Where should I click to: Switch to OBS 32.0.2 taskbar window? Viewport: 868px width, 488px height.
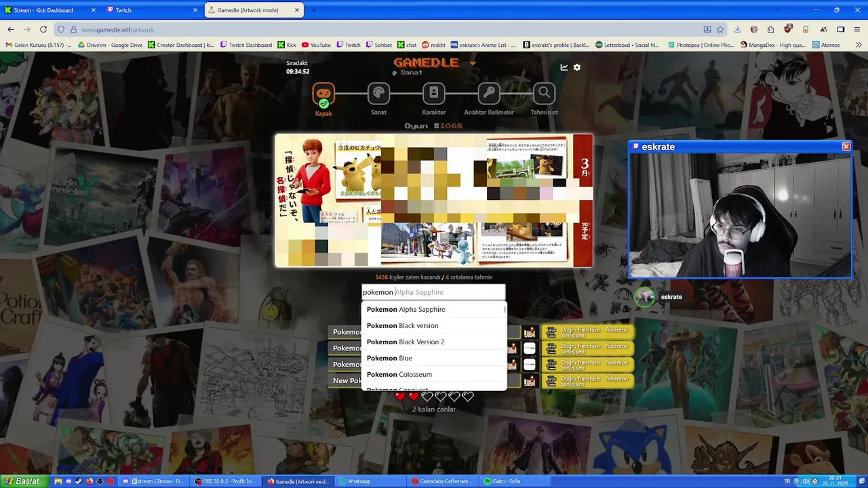(x=225, y=481)
